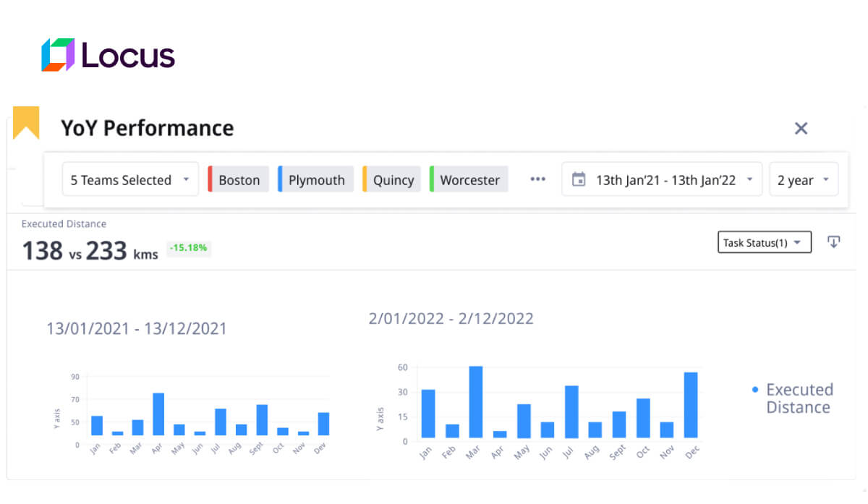Click the red Boston color marker
868x504 pixels.
pos(210,180)
